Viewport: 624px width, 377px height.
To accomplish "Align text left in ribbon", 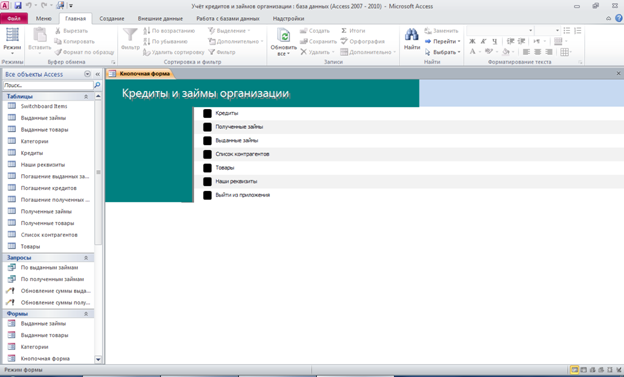I will [526, 52].
